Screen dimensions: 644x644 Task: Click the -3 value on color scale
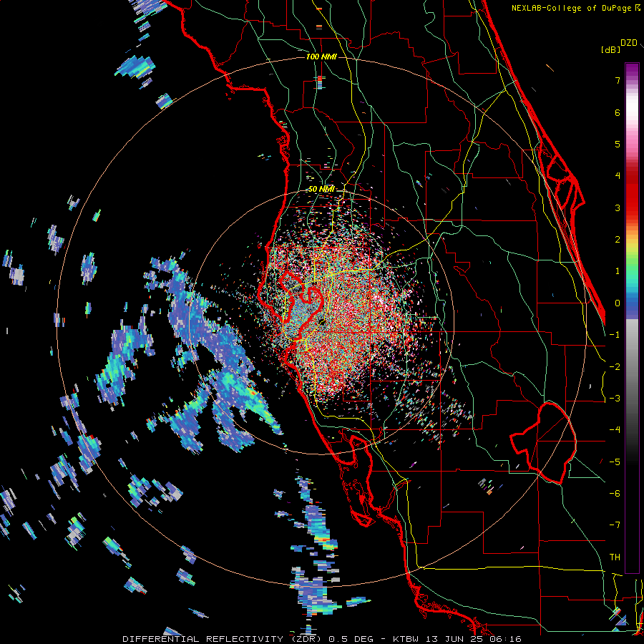[615, 399]
